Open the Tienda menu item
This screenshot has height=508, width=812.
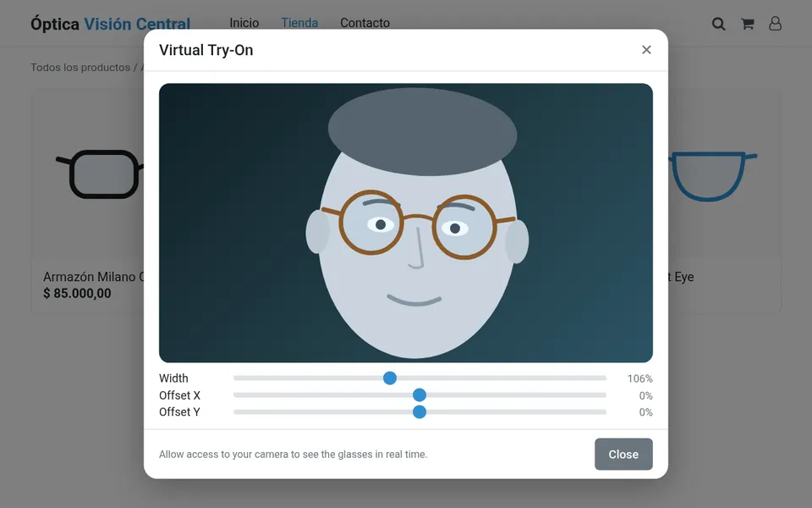coord(299,23)
